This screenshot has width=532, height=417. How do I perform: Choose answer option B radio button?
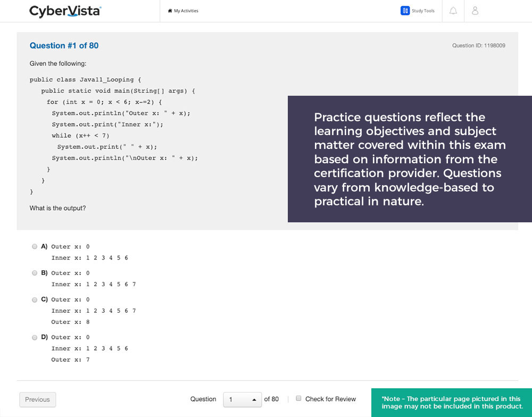(35, 273)
